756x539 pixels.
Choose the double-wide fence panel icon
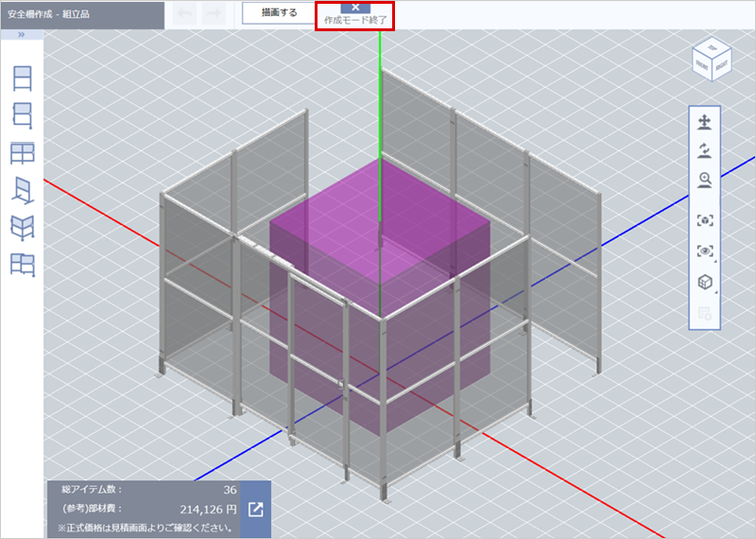[22, 152]
